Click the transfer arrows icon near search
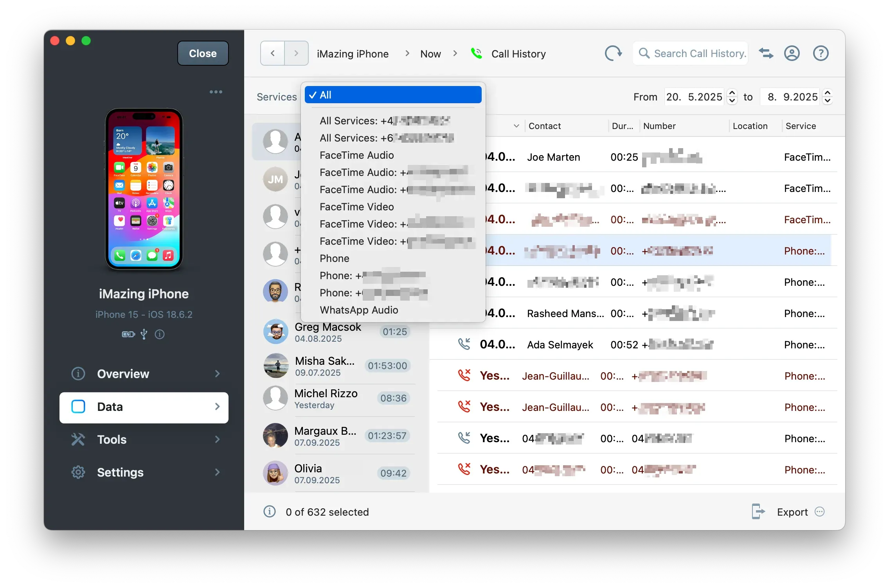 pos(766,53)
